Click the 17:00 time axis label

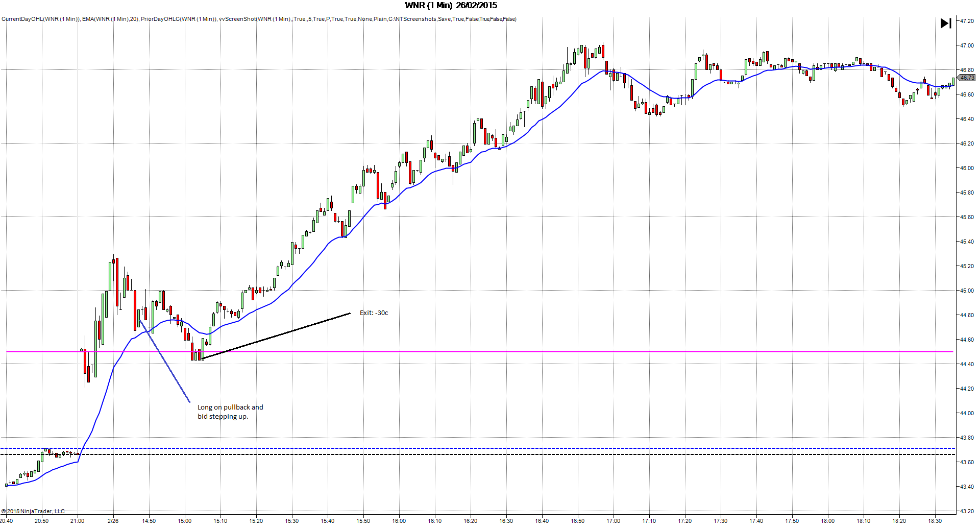614,521
